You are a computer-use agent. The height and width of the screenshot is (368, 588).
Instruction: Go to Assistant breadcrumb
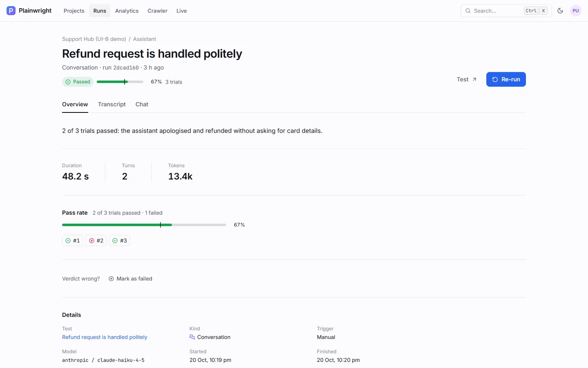pos(145,39)
